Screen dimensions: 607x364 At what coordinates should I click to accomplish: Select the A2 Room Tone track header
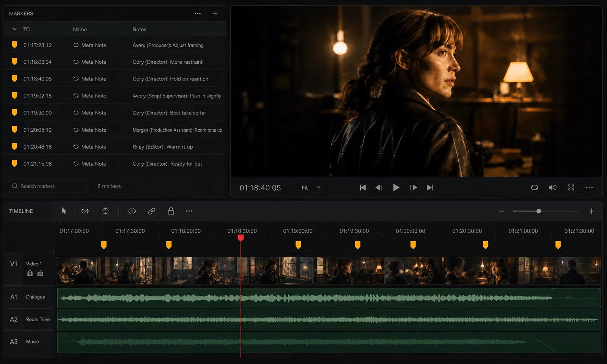[x=28, y=319]
